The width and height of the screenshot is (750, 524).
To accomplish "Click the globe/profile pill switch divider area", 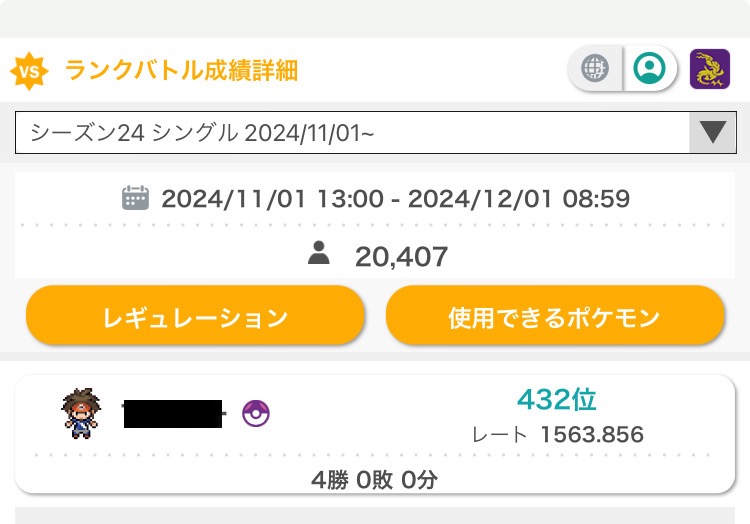I will click(x=622, y=68).
